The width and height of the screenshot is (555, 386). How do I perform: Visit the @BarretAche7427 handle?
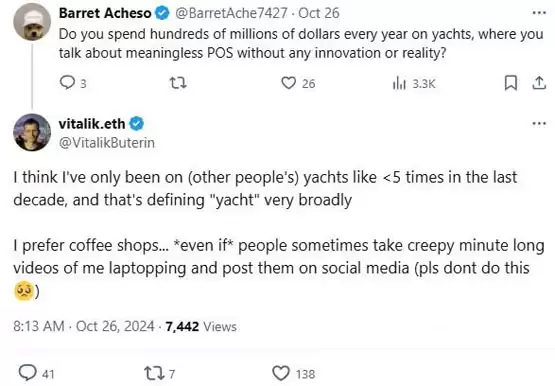(x=231, y=13)
